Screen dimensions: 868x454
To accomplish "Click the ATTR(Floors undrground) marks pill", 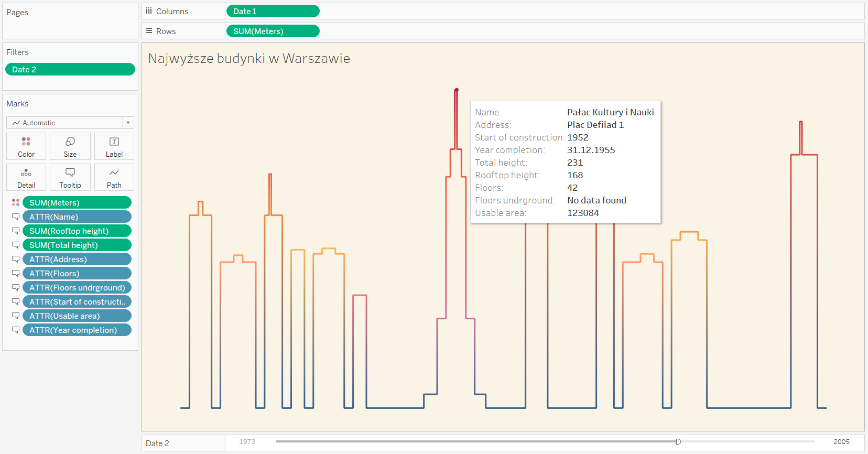I will point(77,287).
